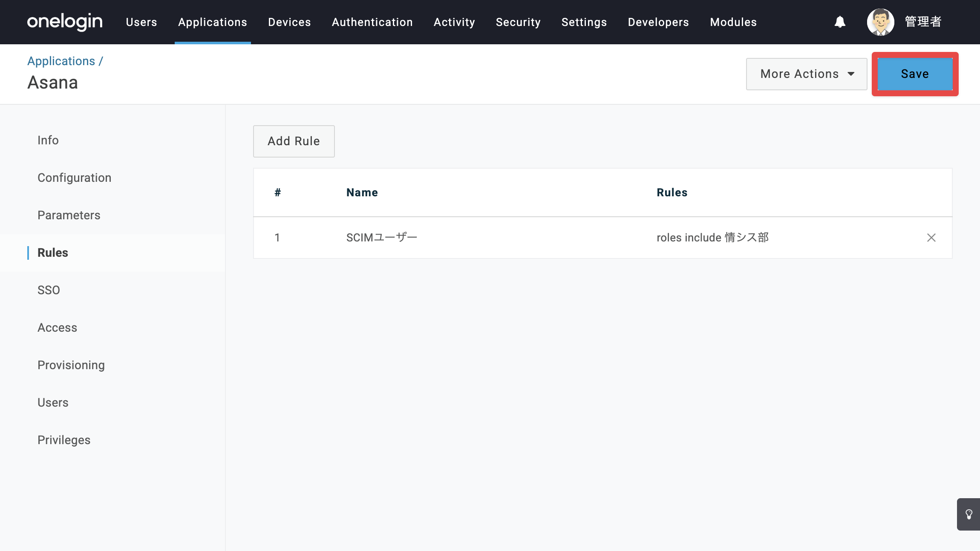
Task: Click the OneLogin logo
Action: tap(65, 22)
